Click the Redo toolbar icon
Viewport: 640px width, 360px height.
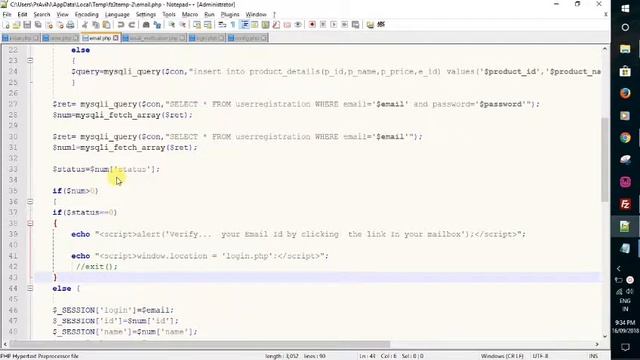(131, 25)
